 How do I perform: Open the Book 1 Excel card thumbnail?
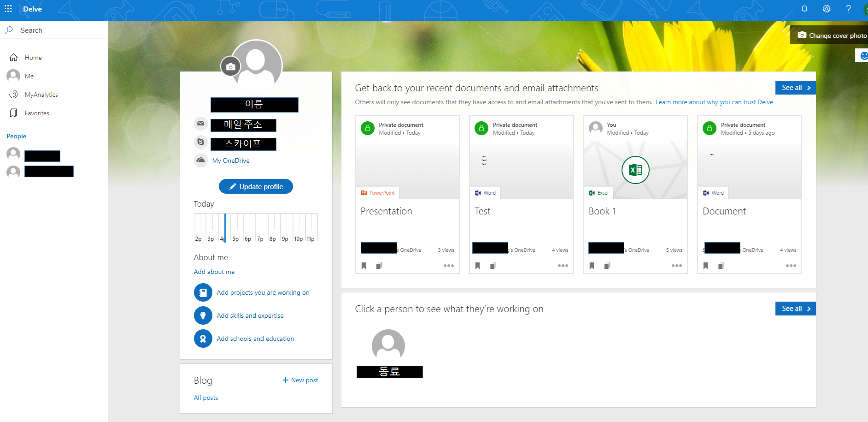635,170
